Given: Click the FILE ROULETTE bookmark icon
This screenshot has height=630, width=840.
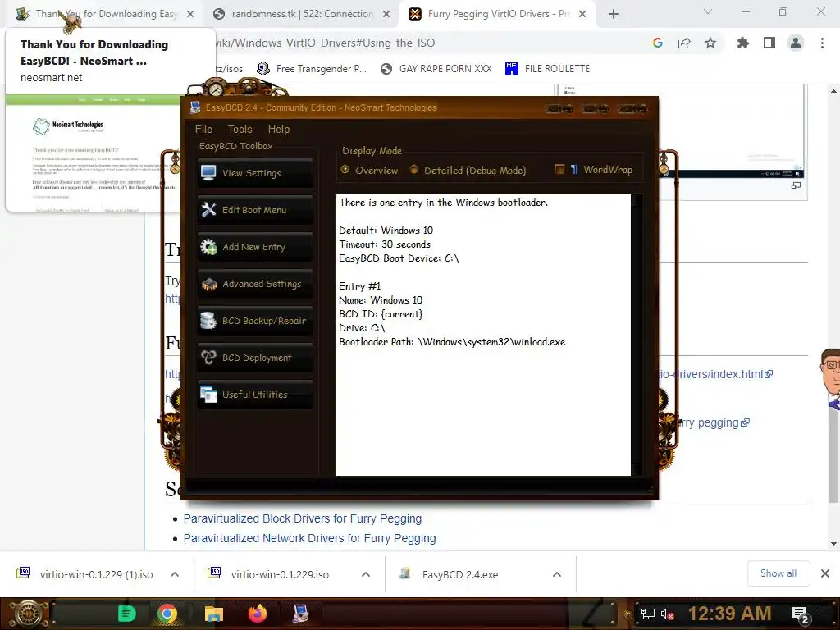Looking at the screenshot, I should (x=512, y=69).
